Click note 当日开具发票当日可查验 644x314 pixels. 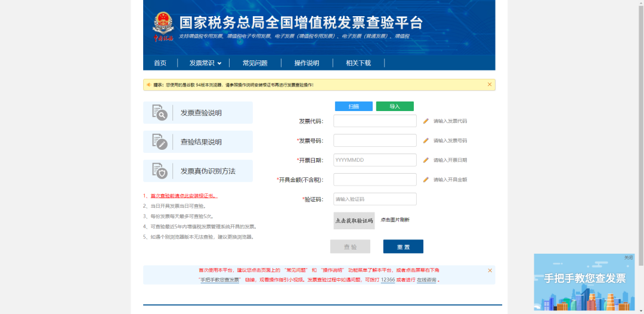(178, 206)
